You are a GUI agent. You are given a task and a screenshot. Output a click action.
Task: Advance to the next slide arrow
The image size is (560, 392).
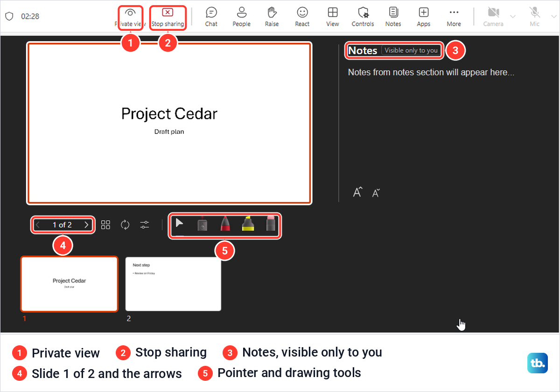[x=86, y=225]
